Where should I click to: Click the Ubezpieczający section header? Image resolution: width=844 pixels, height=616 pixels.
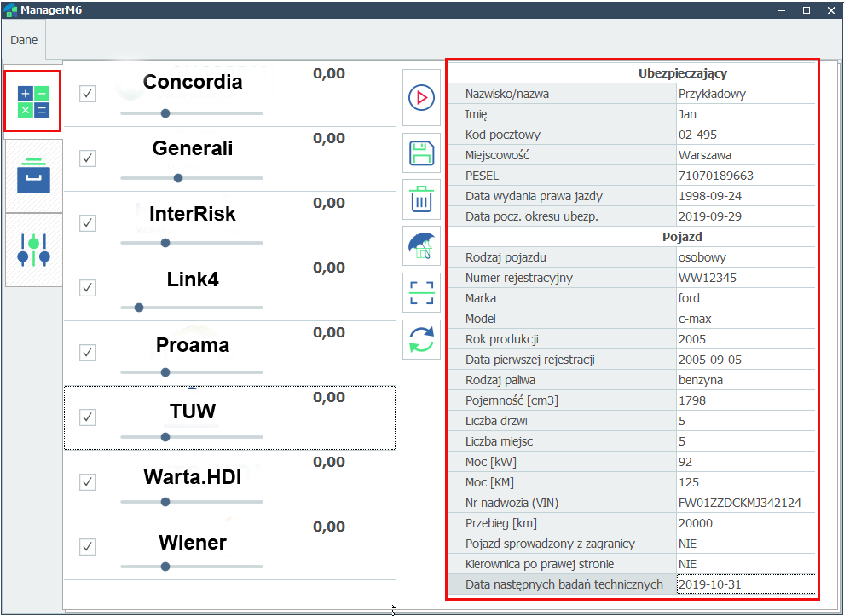pyautogui.click(x=683, y=73)
